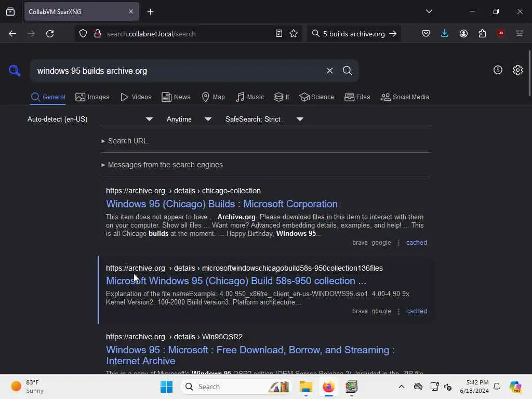The image size is (532, 399).
Task: Open the Firefox downloads panel
Action: pos(445,34)
